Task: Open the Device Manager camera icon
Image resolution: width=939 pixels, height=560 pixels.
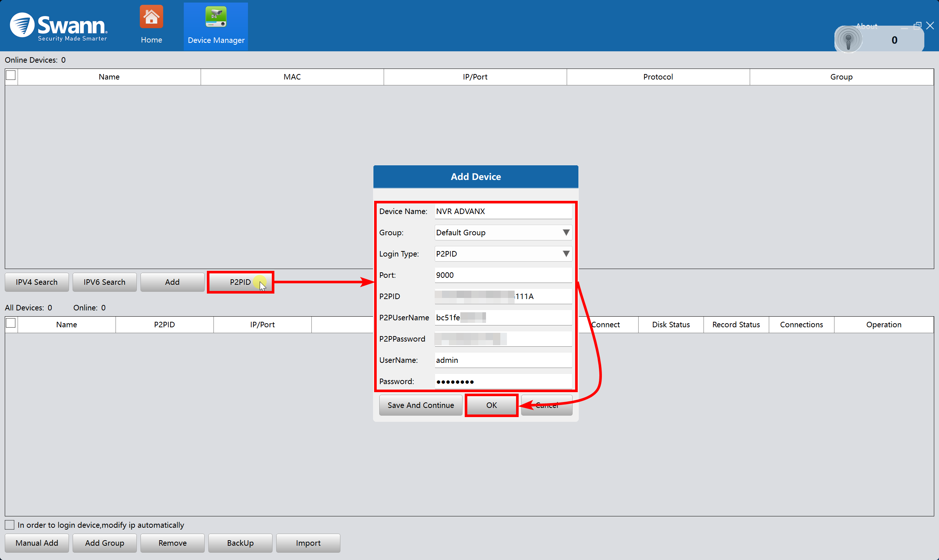Action: [x=216, y=17]
